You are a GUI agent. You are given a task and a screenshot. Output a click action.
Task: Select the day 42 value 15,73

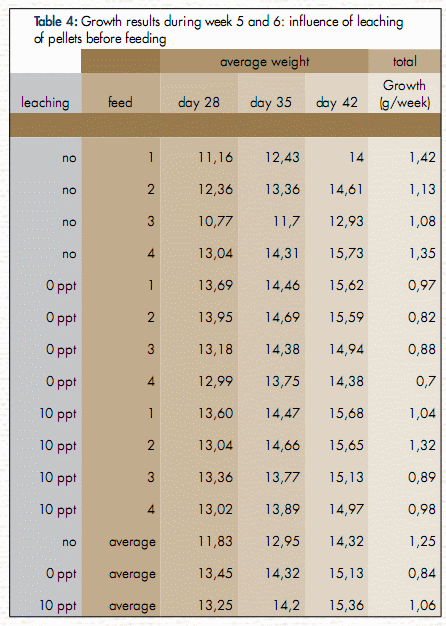(x=346, y=253)
